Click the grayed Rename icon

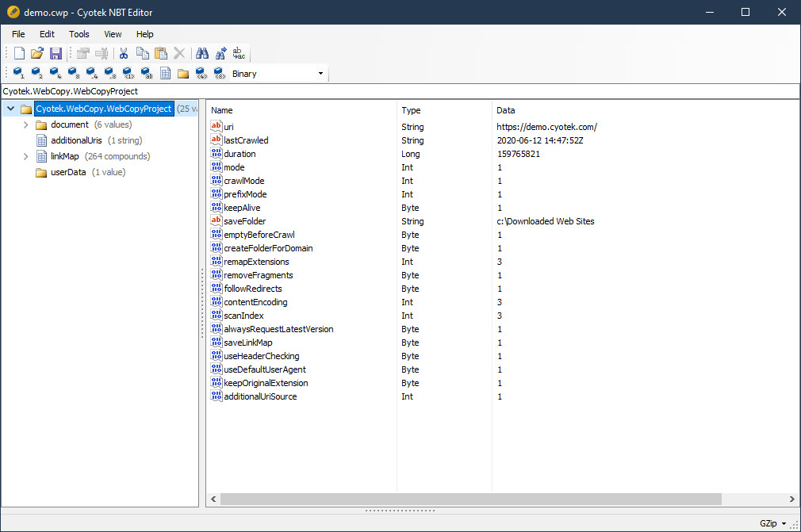(x=102, y=53)
